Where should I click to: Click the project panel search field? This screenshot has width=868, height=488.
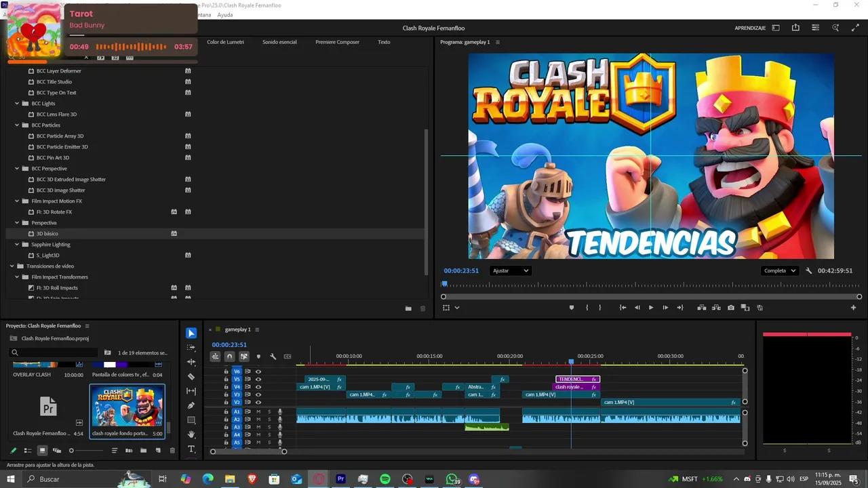pyautogui.click(x=54, y=352)
